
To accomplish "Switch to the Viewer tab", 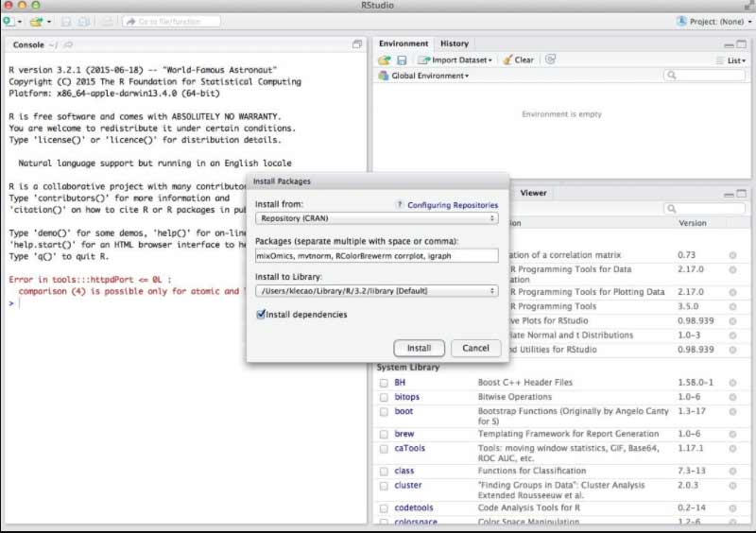I will [533, 193].
